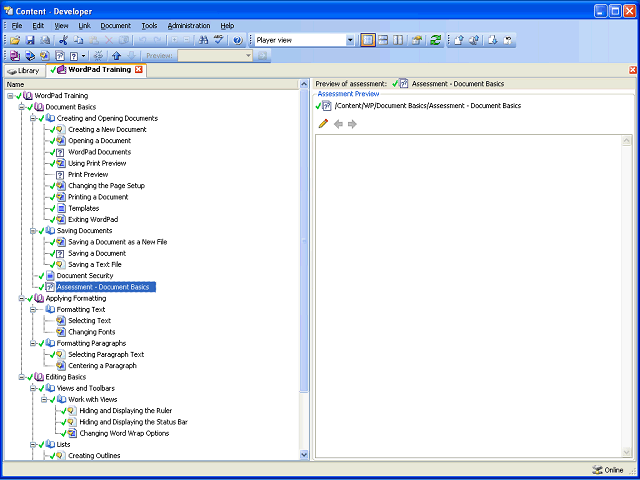The image size is (640, 480).
Task: Open the new question type dropdown arrow
Action: 83,56
